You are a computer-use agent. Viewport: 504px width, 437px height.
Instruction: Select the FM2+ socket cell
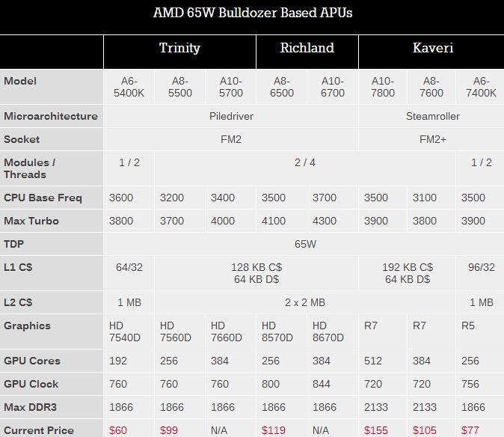click(433, 139)
